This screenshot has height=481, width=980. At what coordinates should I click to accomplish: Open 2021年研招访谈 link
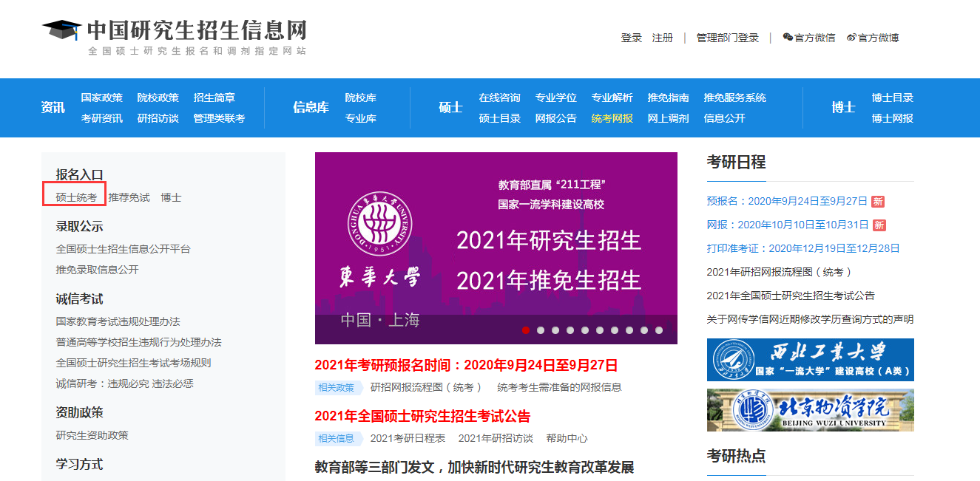(496, 438)
